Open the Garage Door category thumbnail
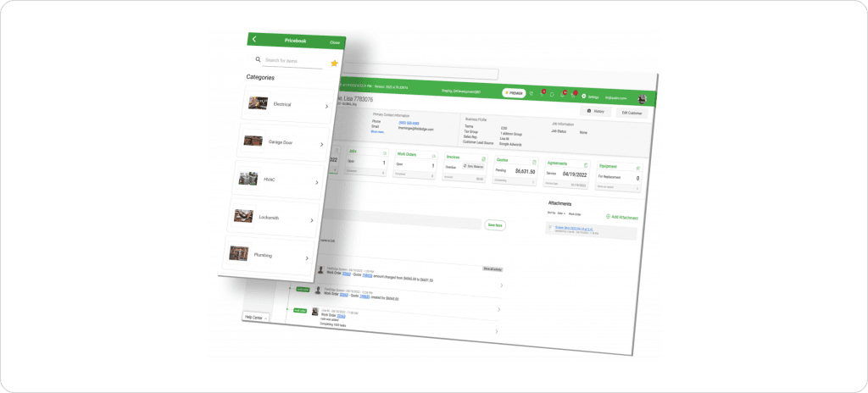Viewport: 868px width, 393px height. point(253,141)
